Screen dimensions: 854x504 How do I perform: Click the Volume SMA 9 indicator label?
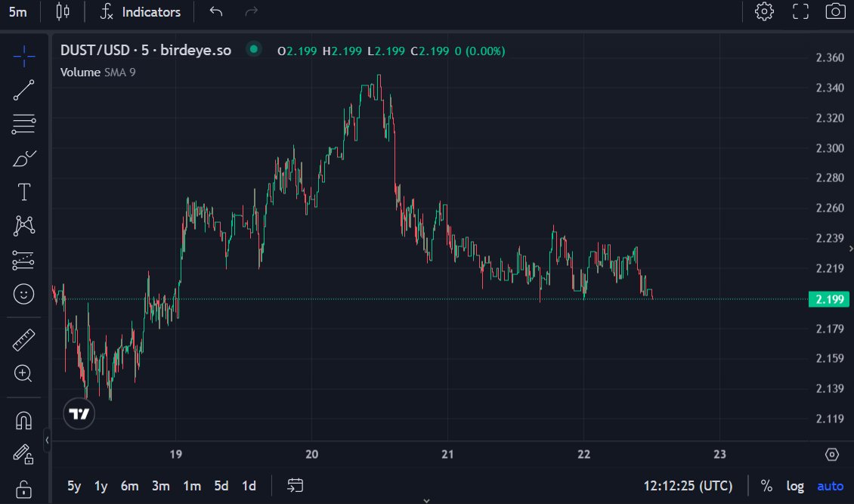98,73
